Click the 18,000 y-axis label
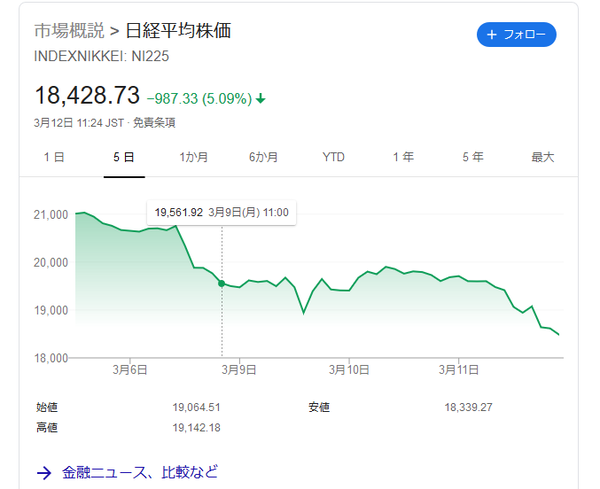The width and height of the screenshot is (600, 489). (x=51, y=358)
